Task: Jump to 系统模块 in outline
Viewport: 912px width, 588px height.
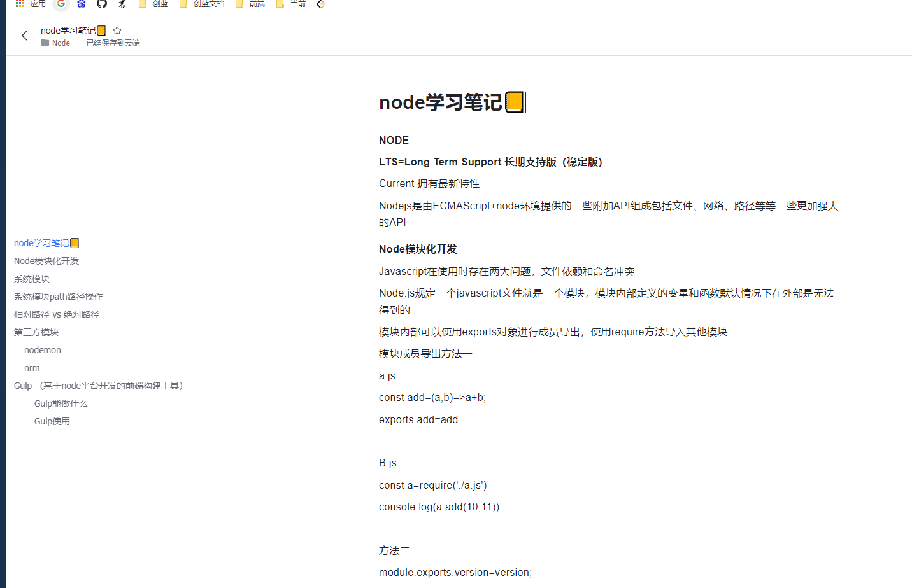Action: tap(32, 279)
